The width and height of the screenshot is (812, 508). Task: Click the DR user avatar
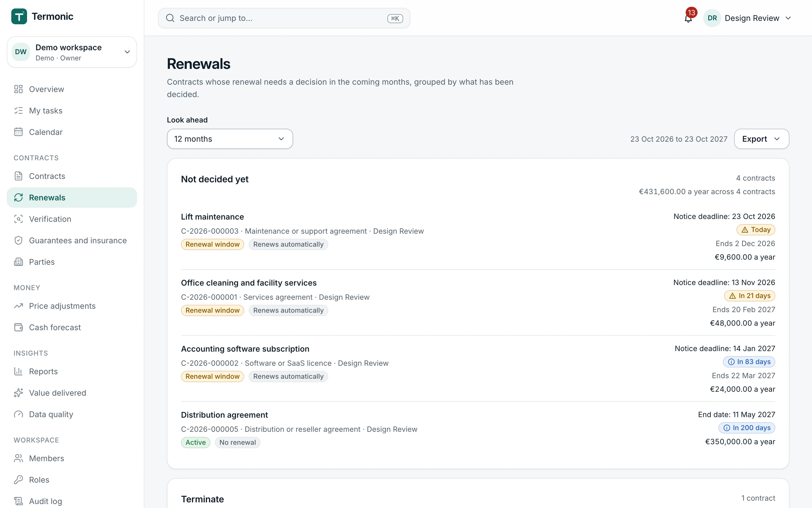[712, 18]
